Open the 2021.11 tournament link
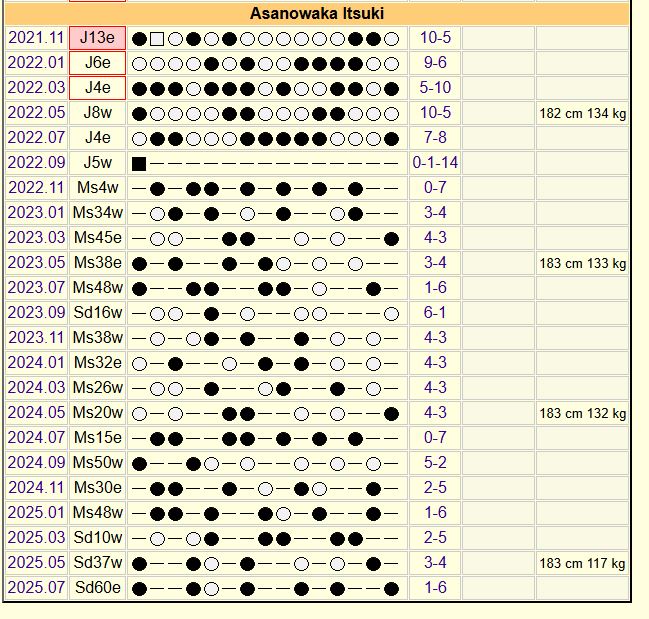 point(36,38)
